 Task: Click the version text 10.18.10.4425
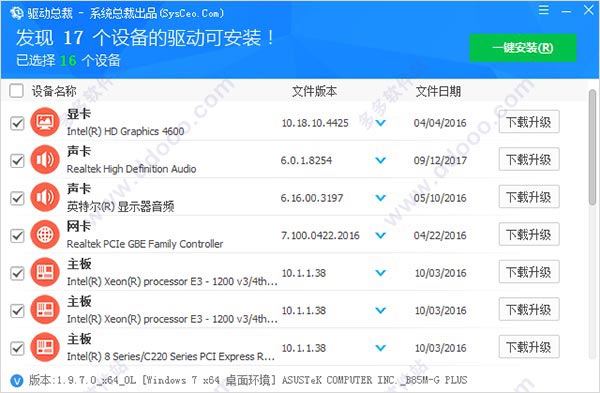click(315, 123)
